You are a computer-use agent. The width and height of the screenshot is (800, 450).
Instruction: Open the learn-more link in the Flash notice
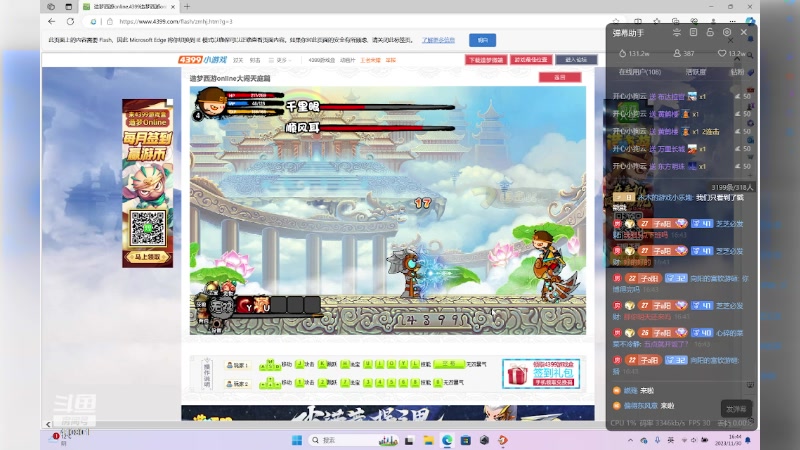pos(438,40)
